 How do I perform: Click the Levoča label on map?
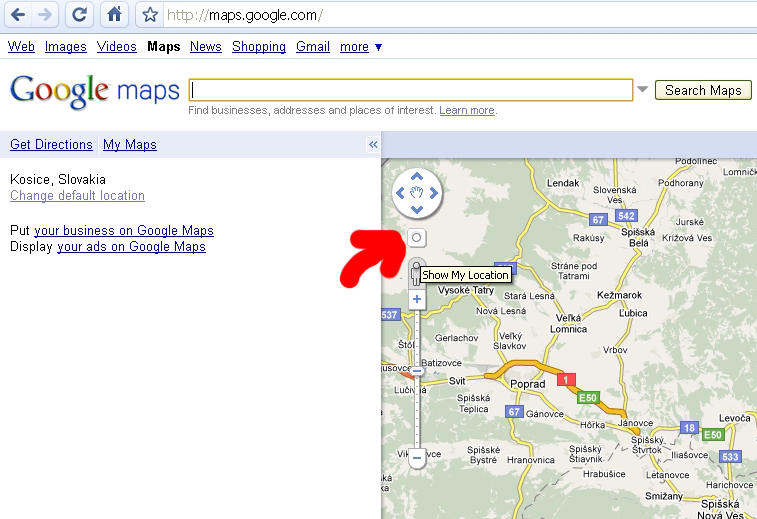tap(734, 418)
